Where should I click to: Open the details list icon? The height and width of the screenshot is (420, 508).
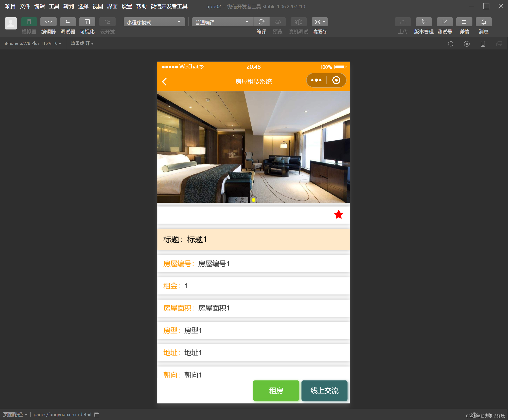click(464, 22)
